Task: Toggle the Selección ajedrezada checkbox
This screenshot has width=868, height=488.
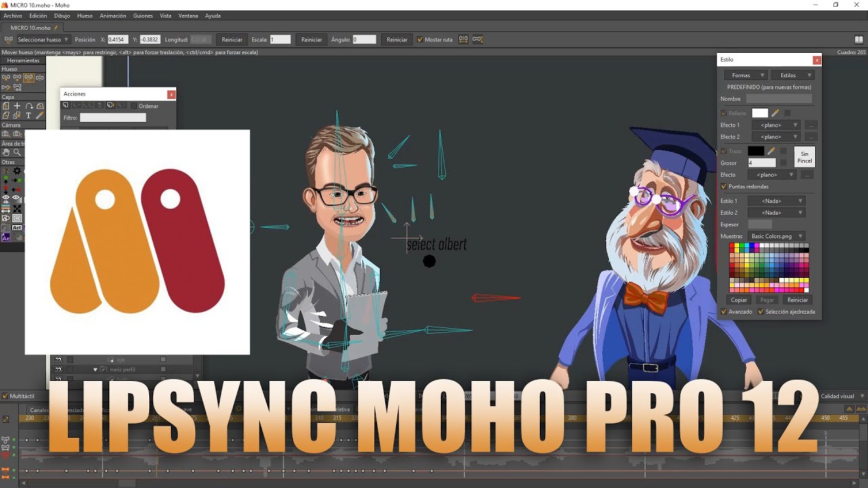Action: [760, 312]
